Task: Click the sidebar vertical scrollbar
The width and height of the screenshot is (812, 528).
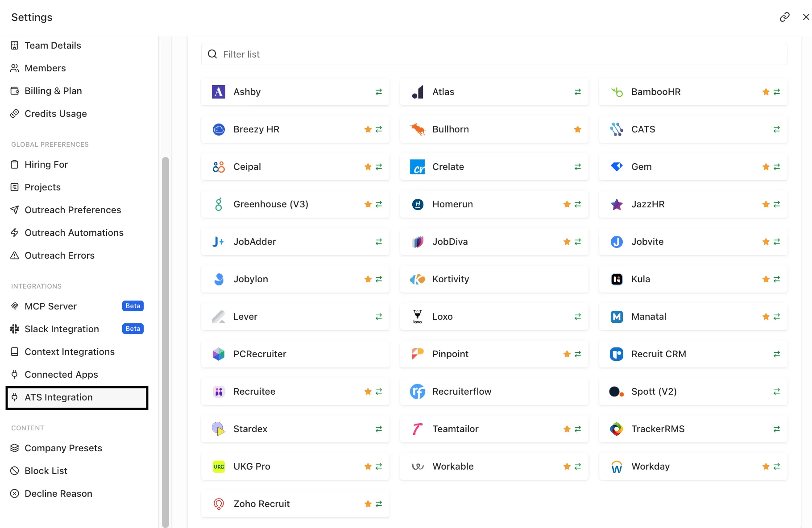Action: point(166,342)
